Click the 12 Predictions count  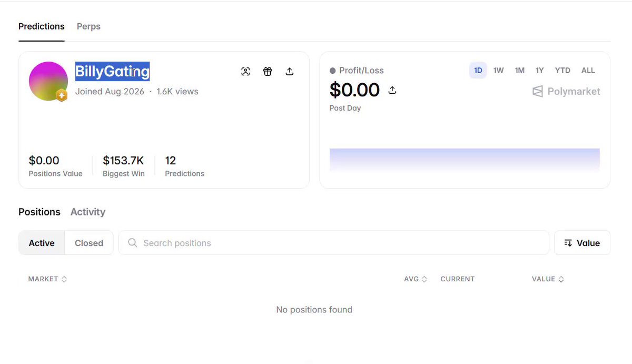[171, 160]
